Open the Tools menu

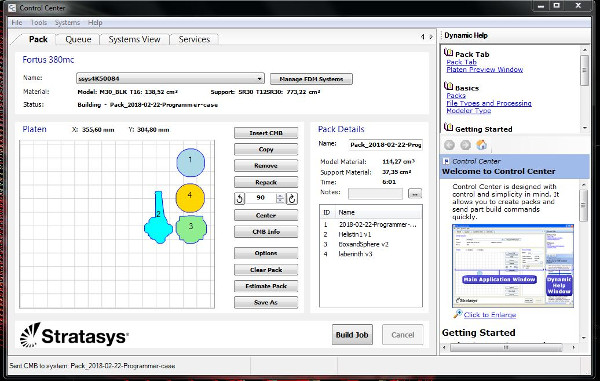tap(39, 23)
